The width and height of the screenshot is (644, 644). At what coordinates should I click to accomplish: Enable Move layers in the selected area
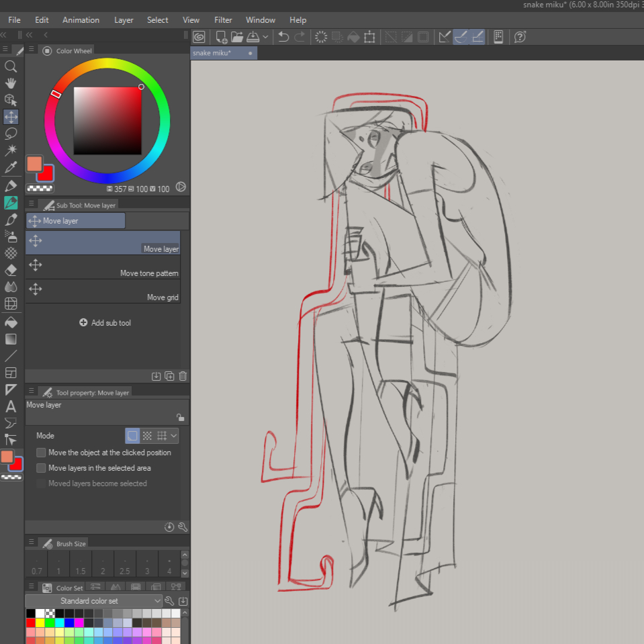pos(42,468)
